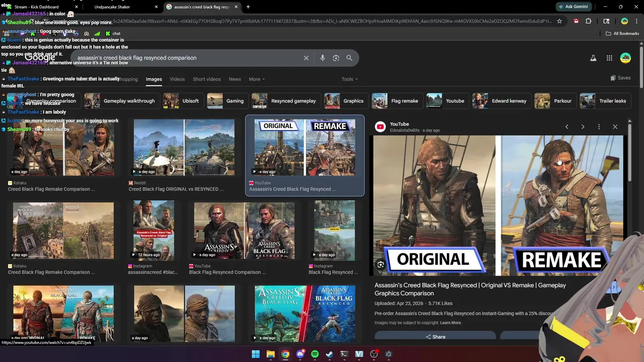Image resolution: width=644 pixels, height=362 pixels.
Task: Close the Stream - Kick Dashboard tab
Action: click(x=76, y=7)
